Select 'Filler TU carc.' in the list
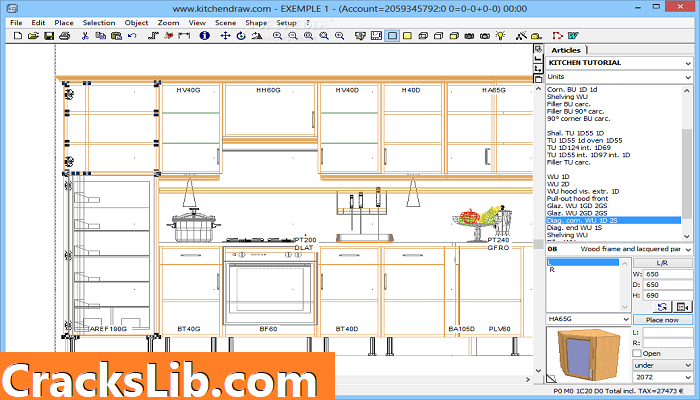Viewport: 700px width, 400px height. pyautogui.click(x=568, y=162)
